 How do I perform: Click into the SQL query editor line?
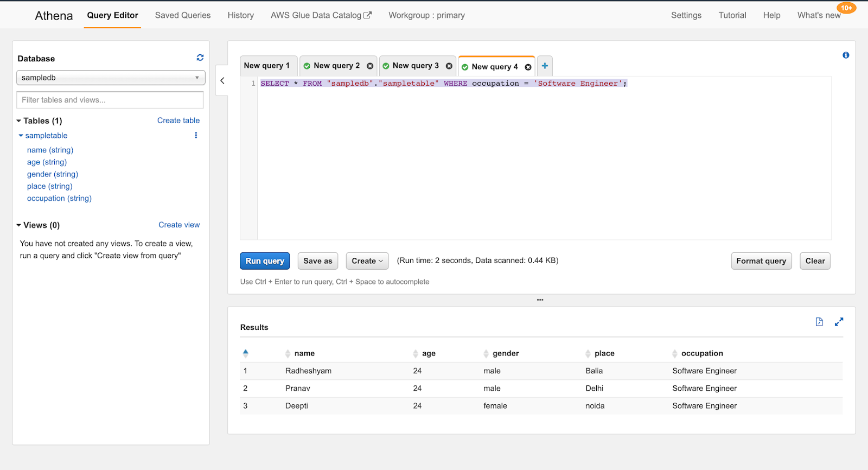[444, 84]
